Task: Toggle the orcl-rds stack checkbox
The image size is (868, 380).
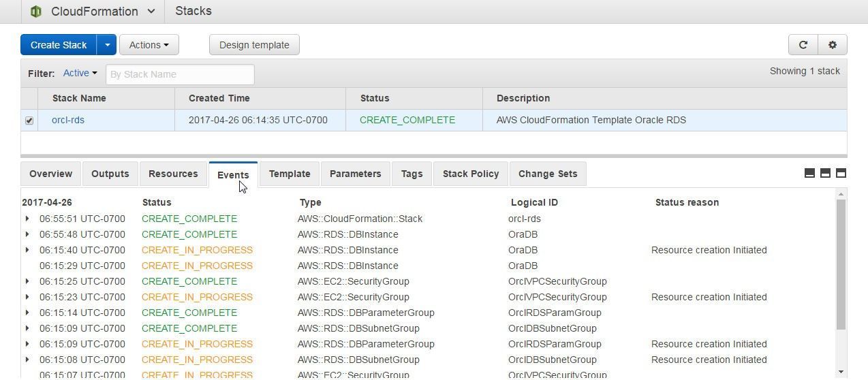Action: 29,121
